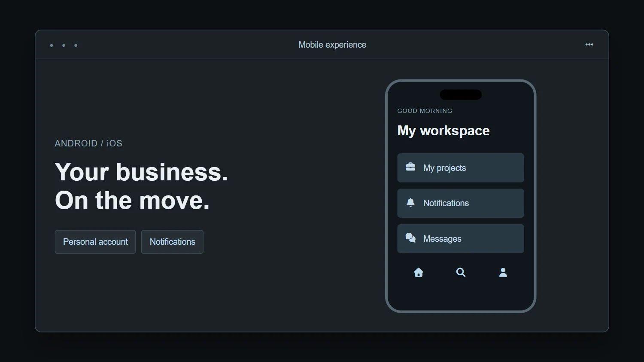Click the Personal account button
644x362 pixels.
click(95, 242)
